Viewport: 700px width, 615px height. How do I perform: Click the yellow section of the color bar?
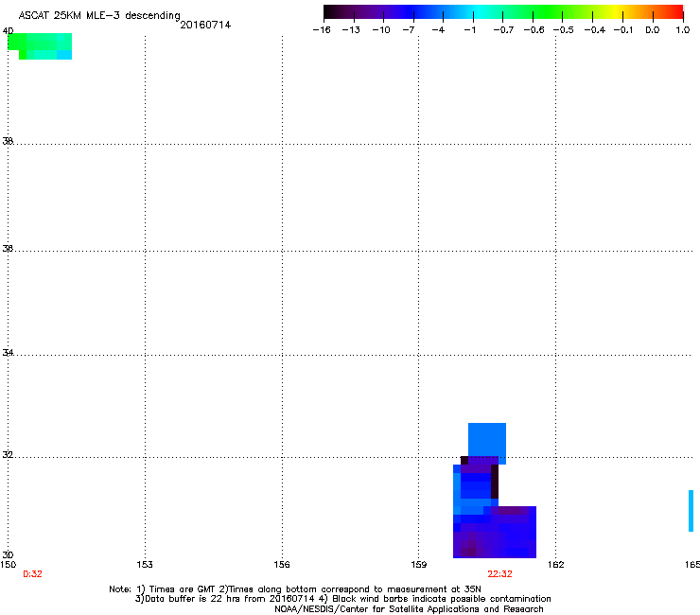click(619, 11)
